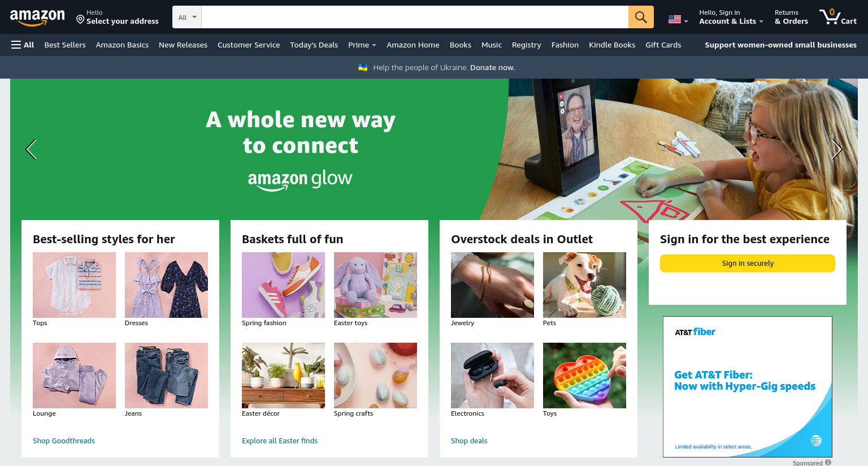Click the Amazon logo
The width and height of the screenshot is (868, 466).
click(37, 18)
